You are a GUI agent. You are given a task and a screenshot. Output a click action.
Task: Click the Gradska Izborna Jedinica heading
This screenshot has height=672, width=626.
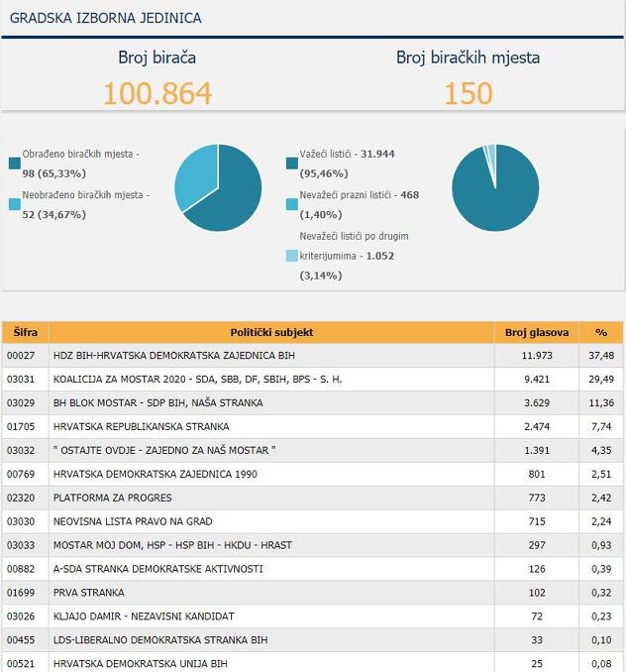click(105, 18)
